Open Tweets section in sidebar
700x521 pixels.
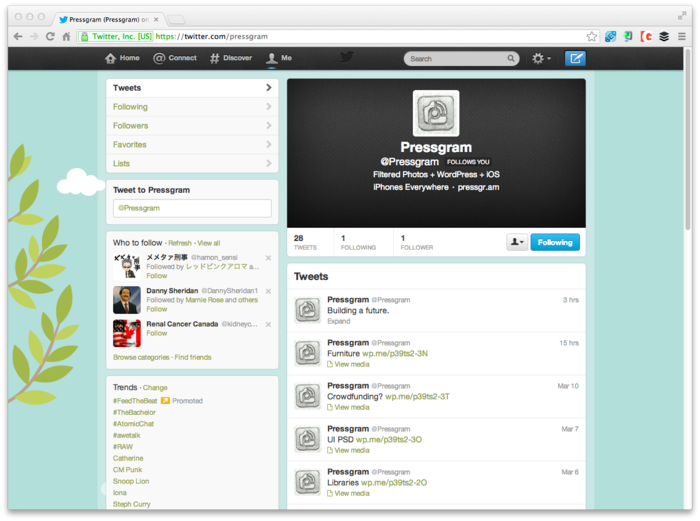(192, 88)
